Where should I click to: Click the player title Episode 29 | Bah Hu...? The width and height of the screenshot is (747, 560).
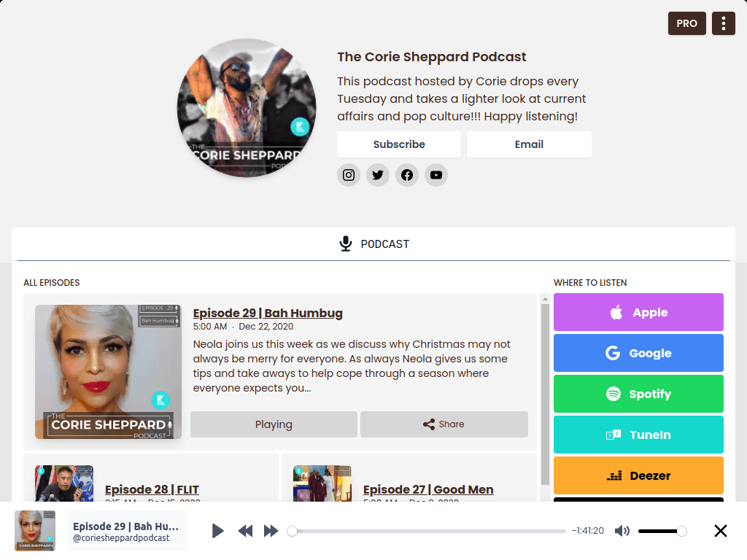(x=125, y=526)
